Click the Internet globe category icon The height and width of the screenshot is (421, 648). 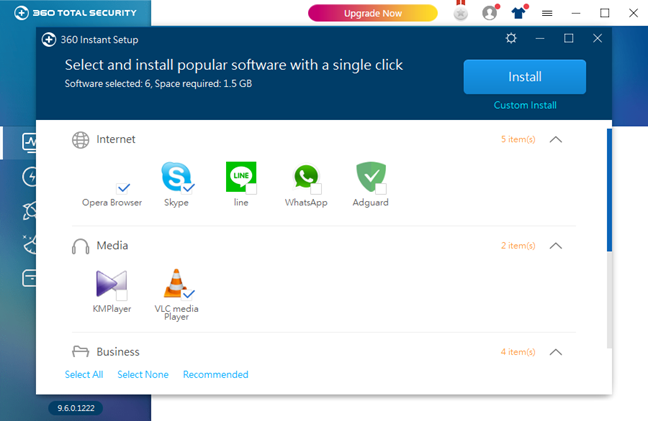[x=81, y=140]
